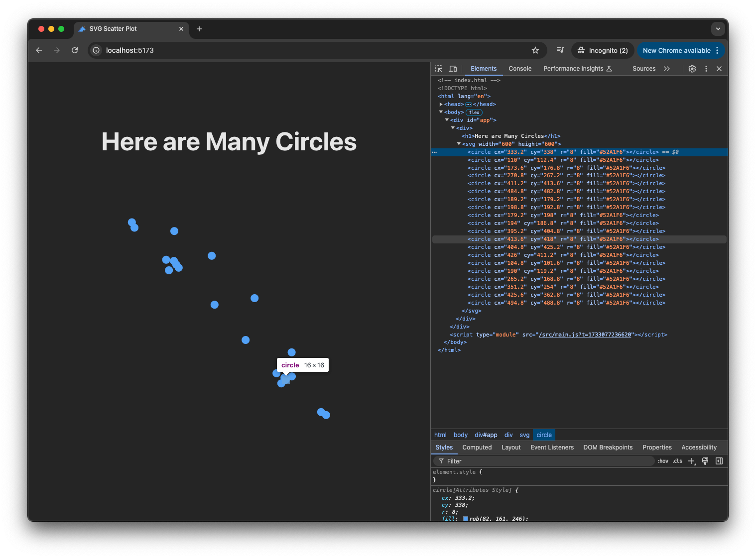The image size is (756, 558).
Task: Click div#app in the breadcrumb bar
Action: [x=486, y=435]
